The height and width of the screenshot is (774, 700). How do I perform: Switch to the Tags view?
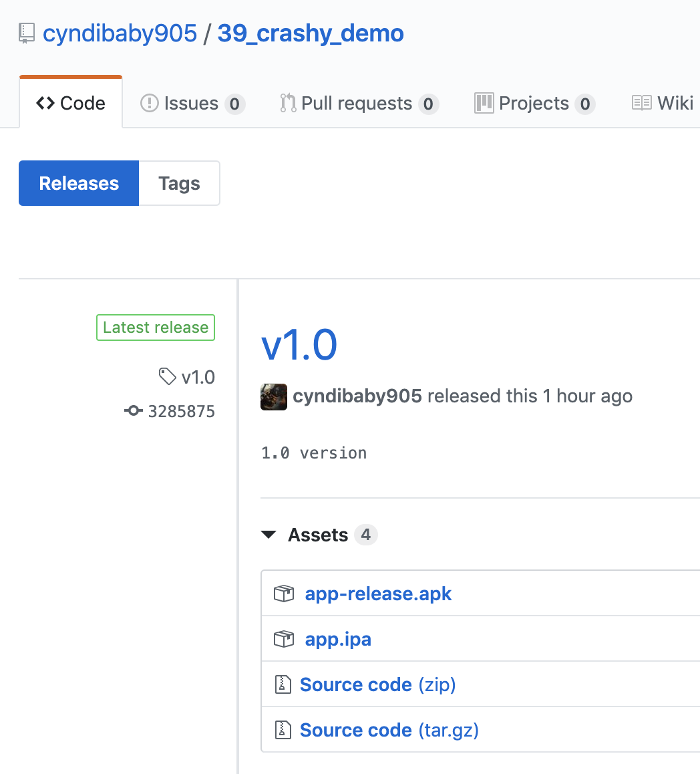(179, 183)
